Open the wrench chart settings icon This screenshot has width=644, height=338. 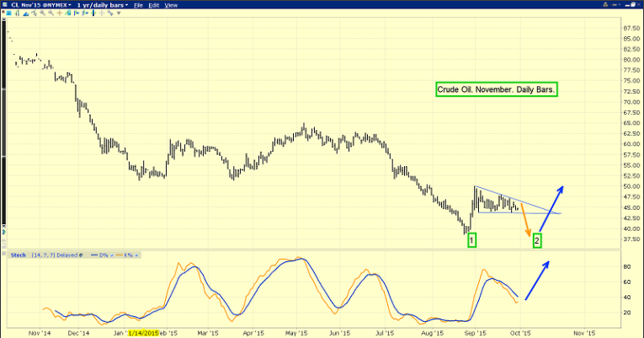110,13
